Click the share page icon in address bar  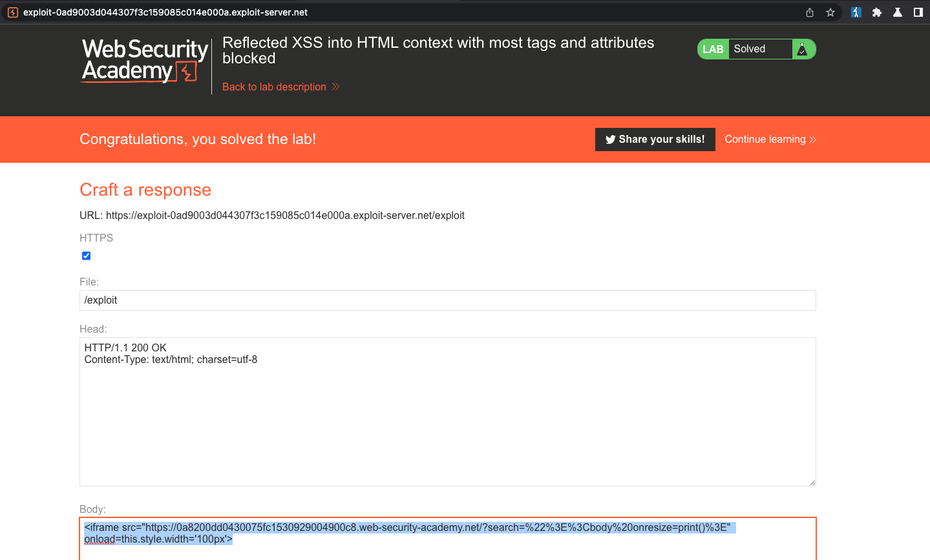pos(810,12)
